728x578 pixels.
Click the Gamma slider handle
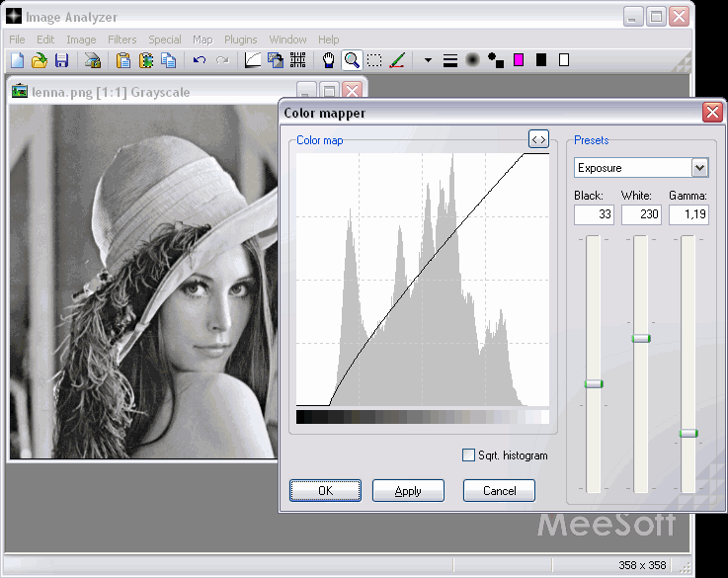[x=688, y=433]
